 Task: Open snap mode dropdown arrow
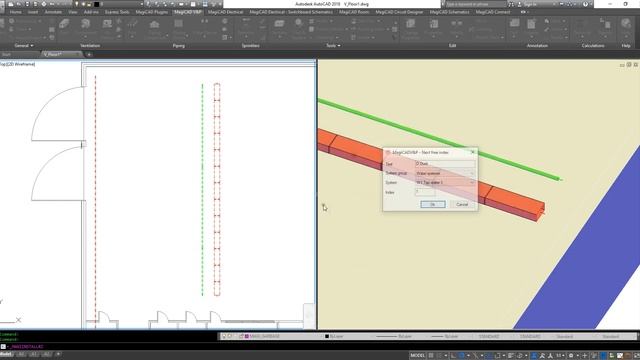coord(445,356)
